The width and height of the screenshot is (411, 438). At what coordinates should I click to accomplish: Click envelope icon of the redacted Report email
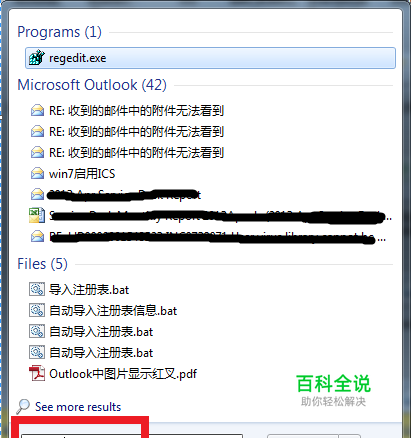(37, 194)
